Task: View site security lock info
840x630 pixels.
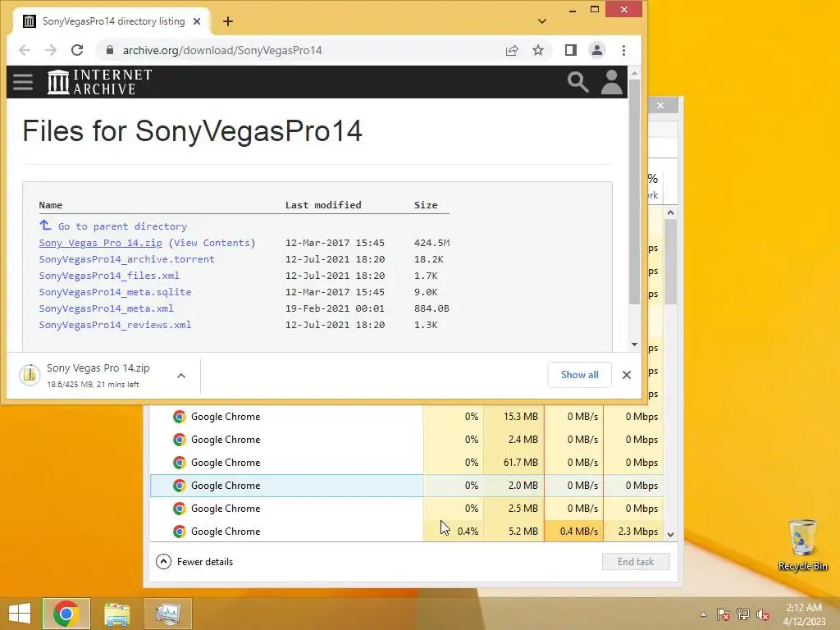Action: 110,50
